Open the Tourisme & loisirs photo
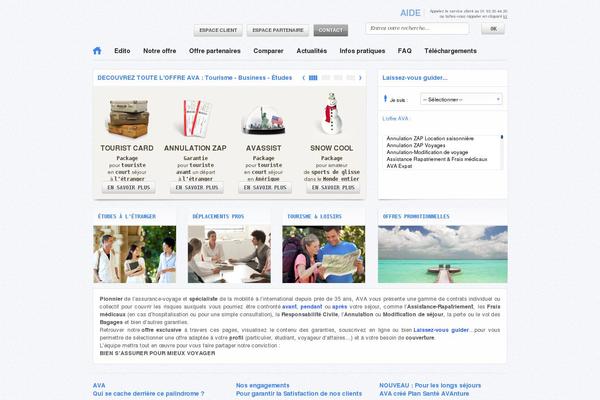The height and width of the screenshot is (400, 600). [324, 254]
